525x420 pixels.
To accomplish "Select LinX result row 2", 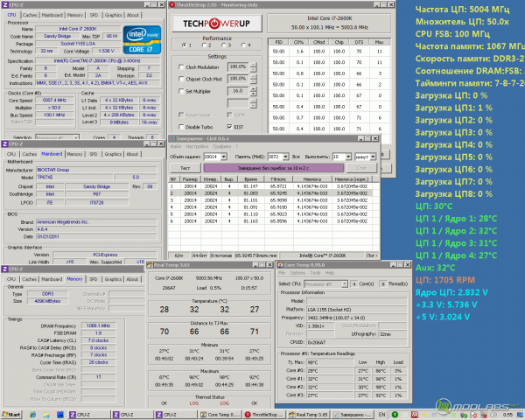I will click(x=269, y=193).
